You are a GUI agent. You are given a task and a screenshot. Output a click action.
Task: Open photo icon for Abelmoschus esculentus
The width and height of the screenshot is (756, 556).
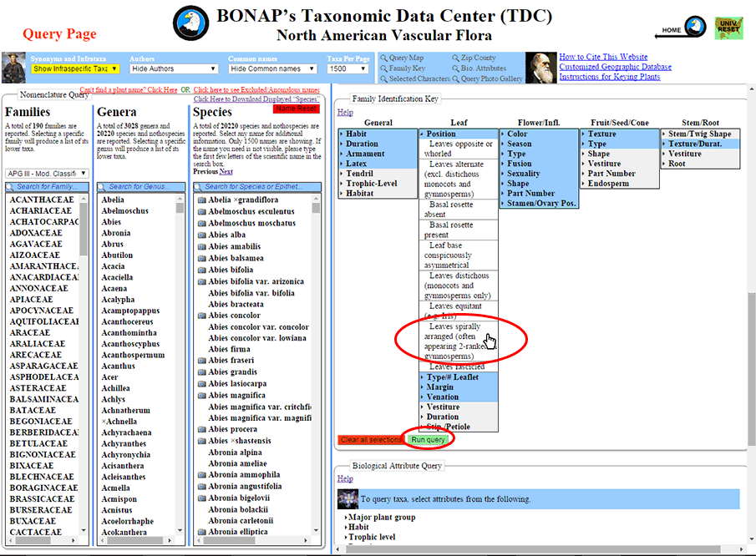point(202,211)
